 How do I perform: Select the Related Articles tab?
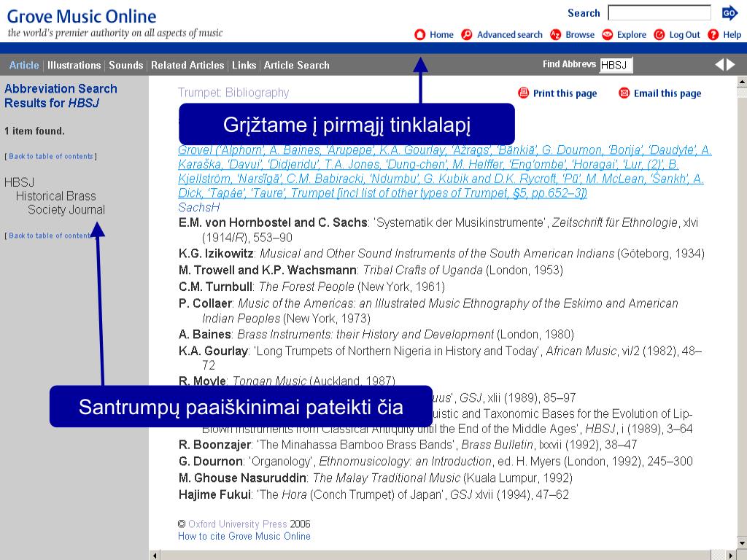(187, 65)
